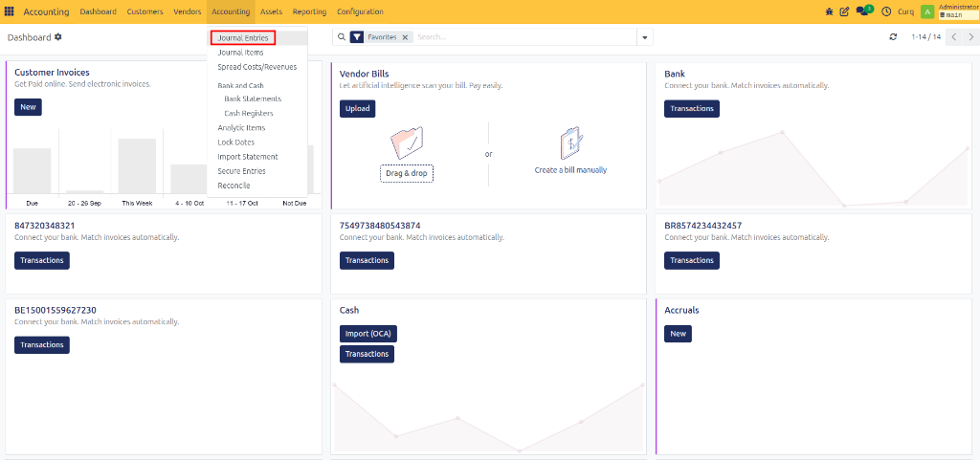Image resolution: width=980 pixels, height=460 pixels.
Task: Open the 847320348321 journal title
Action: tap(44, 226)
